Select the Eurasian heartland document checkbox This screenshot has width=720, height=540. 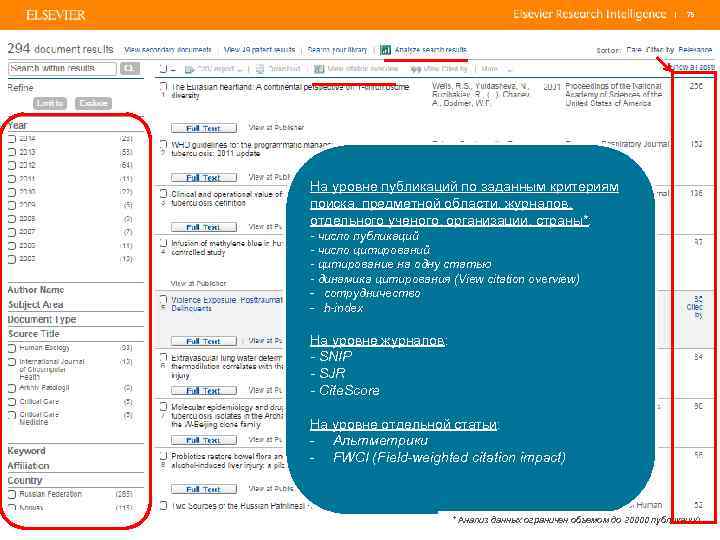[163, 86]
